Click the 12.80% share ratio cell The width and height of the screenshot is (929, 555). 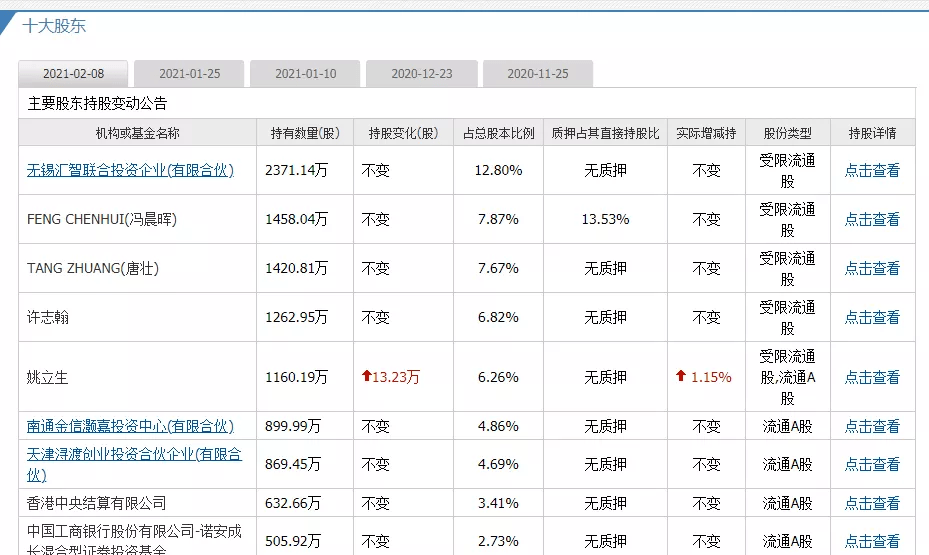(498, 171)
